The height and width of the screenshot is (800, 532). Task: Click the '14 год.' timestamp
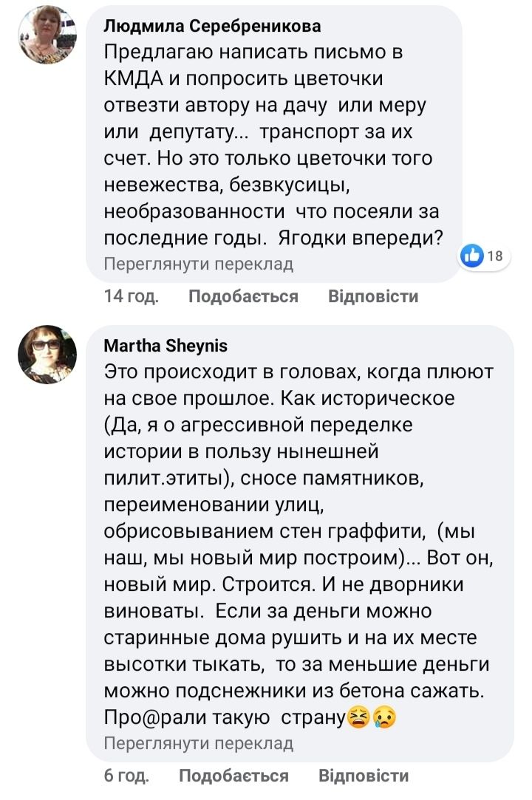tap(132, 297)
